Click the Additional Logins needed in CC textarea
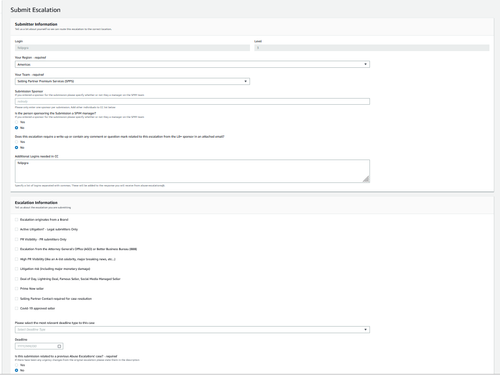This screenshot has height=375, width=500. point(192,171)
